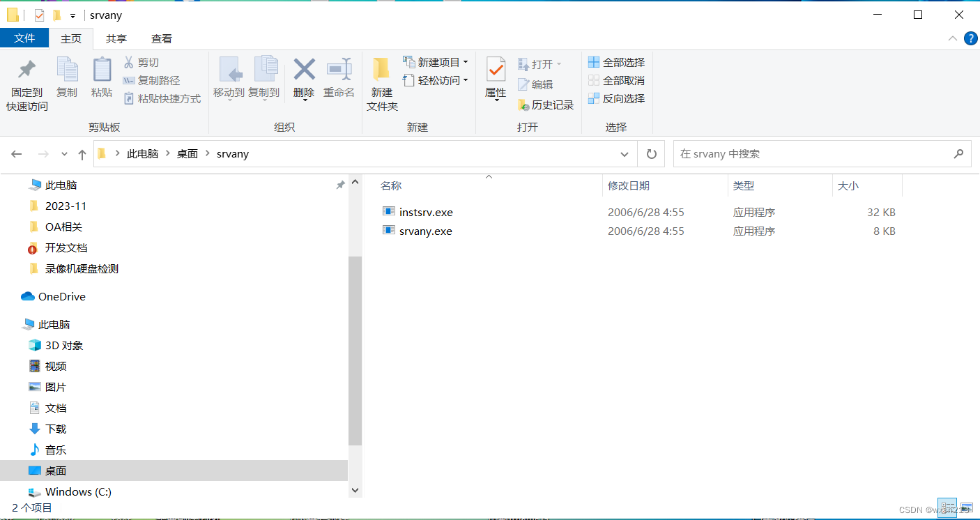
Task: Select pinned 此电脑 in quick access
Action: click(61, 185)
